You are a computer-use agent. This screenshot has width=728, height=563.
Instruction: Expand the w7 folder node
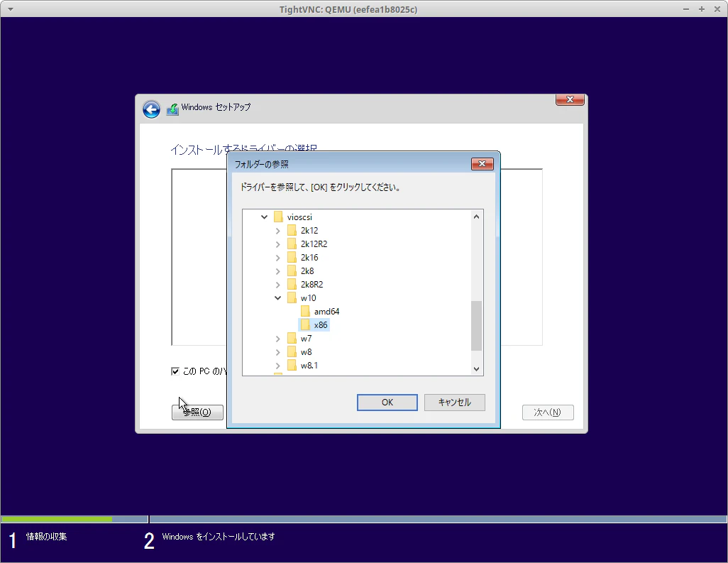[x=277, y=339]
